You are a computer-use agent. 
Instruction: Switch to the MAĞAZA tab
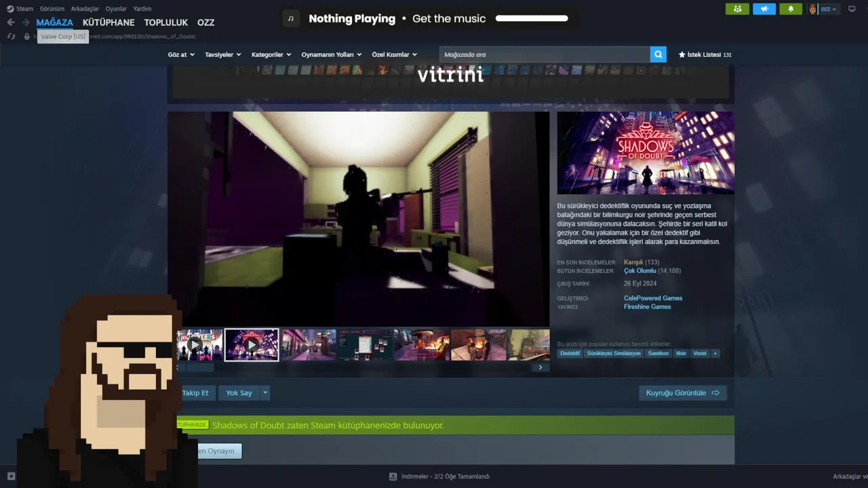click(x=54, y=22)
